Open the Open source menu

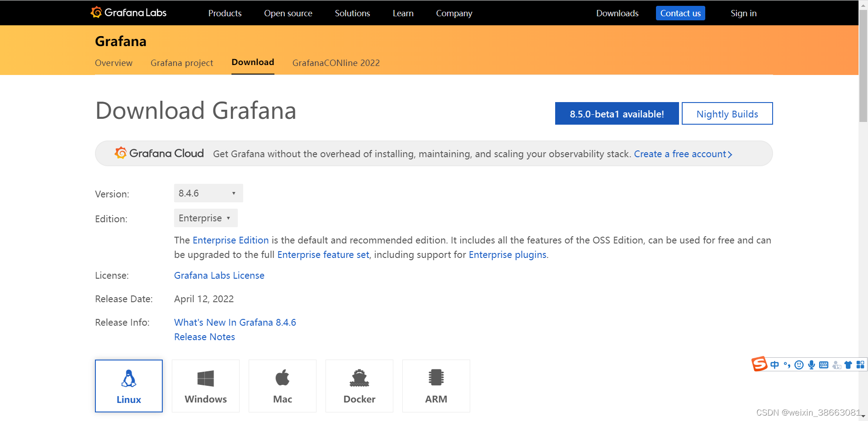click(288, 14)
